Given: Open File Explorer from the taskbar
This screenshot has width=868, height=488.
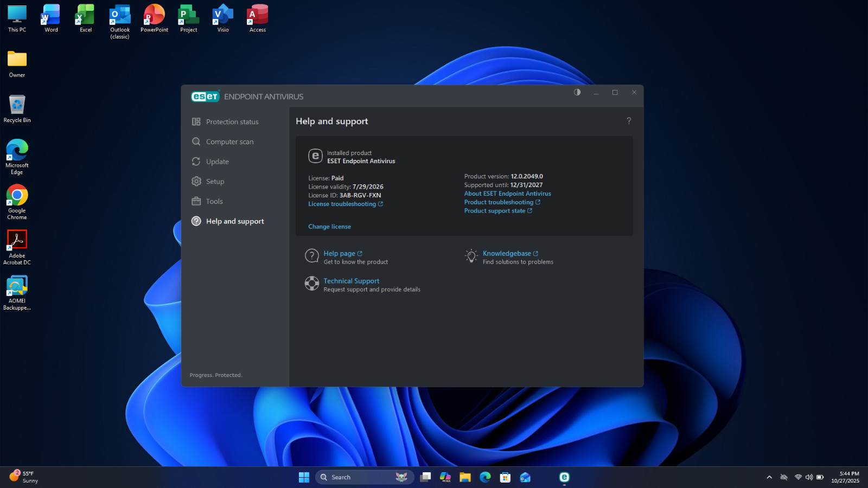Looking at the screenshot, I should 465,477.
